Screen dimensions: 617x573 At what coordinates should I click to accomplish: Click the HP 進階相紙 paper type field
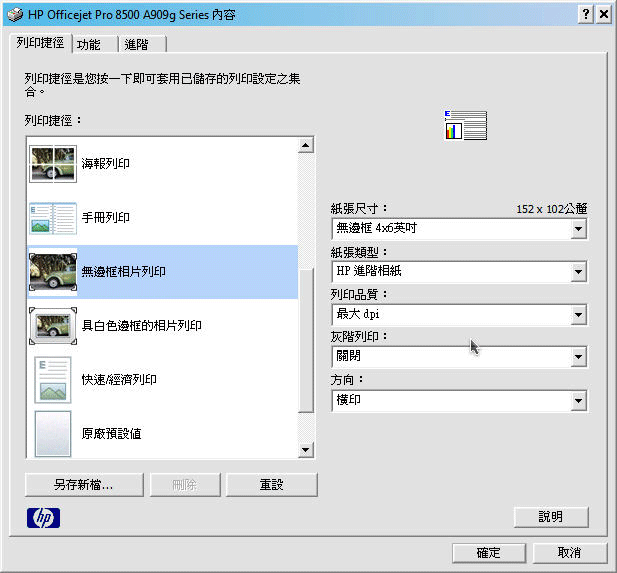coord(459,272)
